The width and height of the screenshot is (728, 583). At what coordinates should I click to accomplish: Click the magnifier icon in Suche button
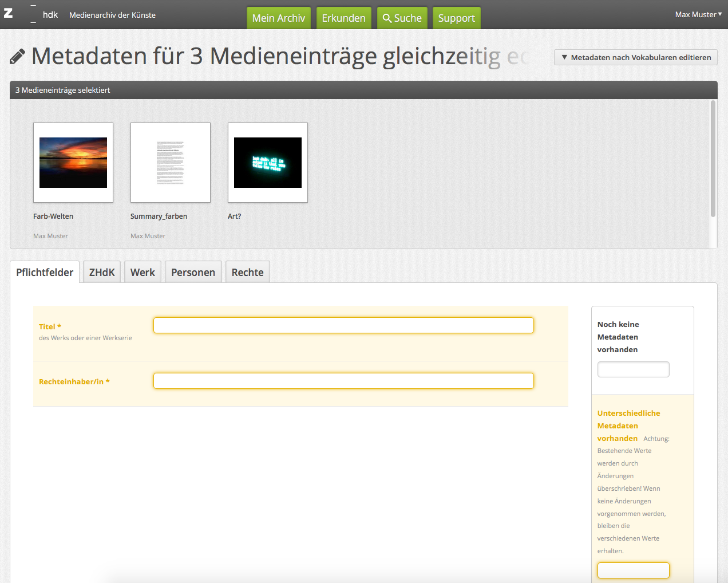[x=387, y=18]
